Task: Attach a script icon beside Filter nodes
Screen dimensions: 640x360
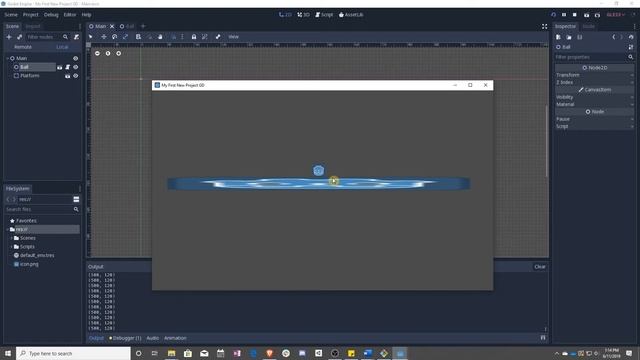Action: (x=76, y=37)
